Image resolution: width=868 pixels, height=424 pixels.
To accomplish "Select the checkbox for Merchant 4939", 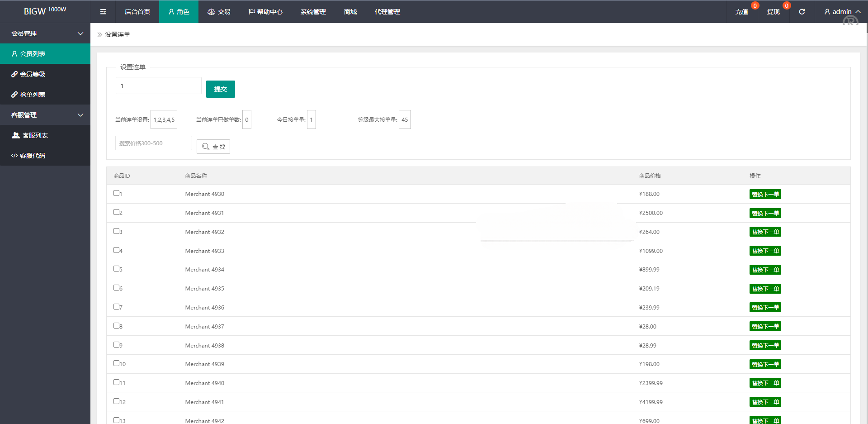I will (116, 363).
